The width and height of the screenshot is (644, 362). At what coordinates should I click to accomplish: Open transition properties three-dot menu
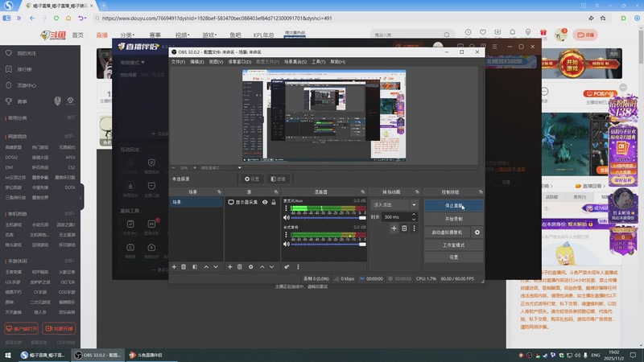[414, 228]
